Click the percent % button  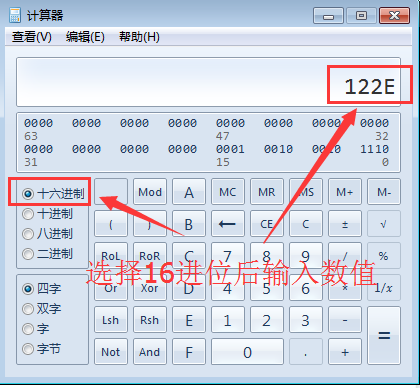tap(384, 256)
